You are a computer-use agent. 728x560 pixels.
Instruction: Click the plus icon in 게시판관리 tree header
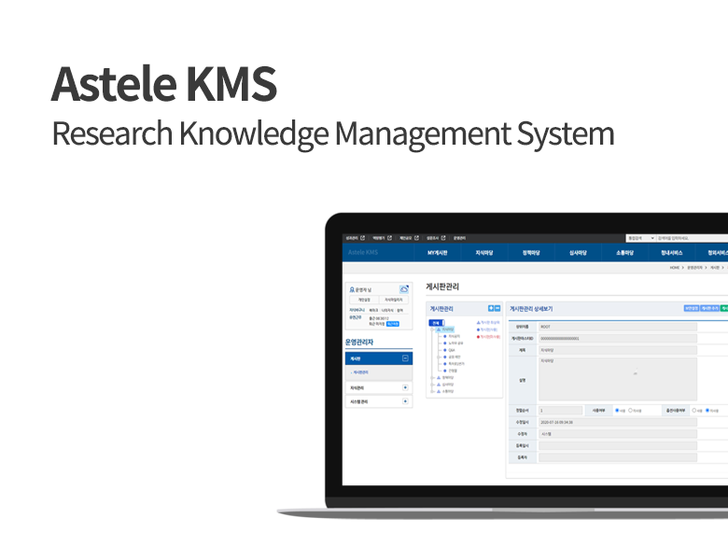click(491, 307)
